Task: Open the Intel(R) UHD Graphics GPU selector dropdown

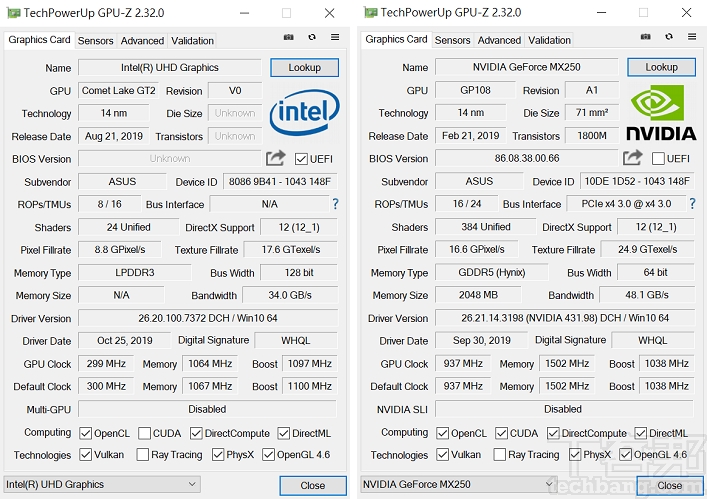Action: [102, 485]
